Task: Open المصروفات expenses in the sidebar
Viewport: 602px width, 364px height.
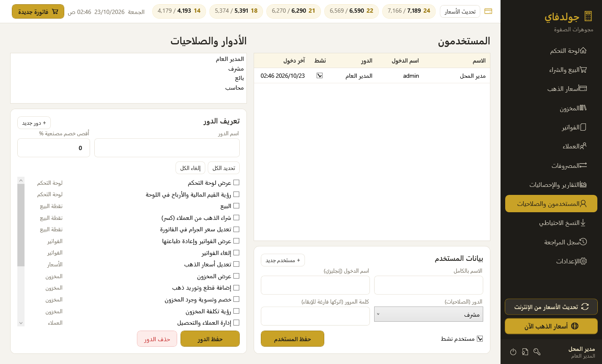Action: click(551, 166)
